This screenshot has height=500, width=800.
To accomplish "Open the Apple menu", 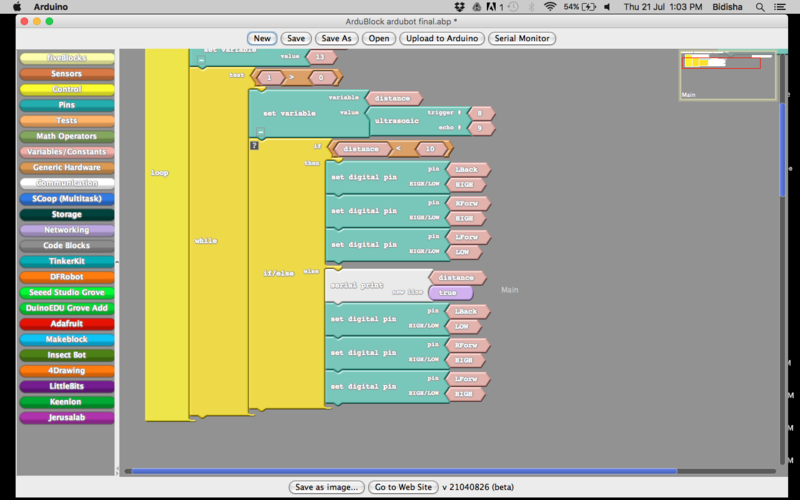I will (x=17, y=6).
